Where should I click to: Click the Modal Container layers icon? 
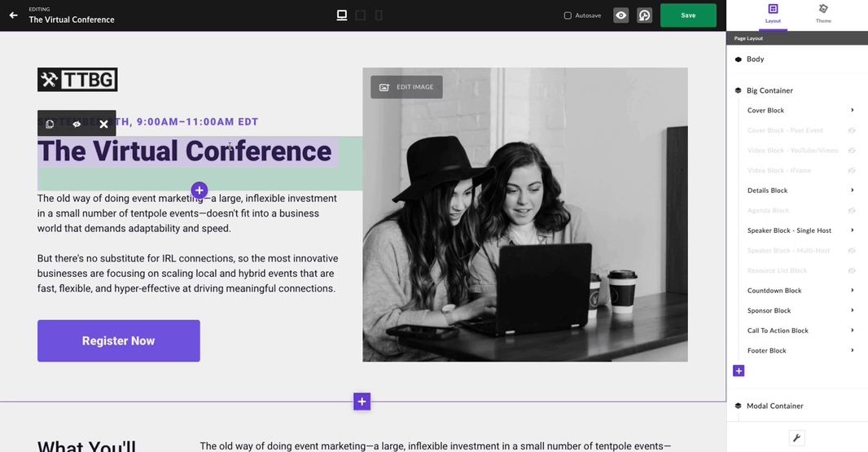point(738,406)
